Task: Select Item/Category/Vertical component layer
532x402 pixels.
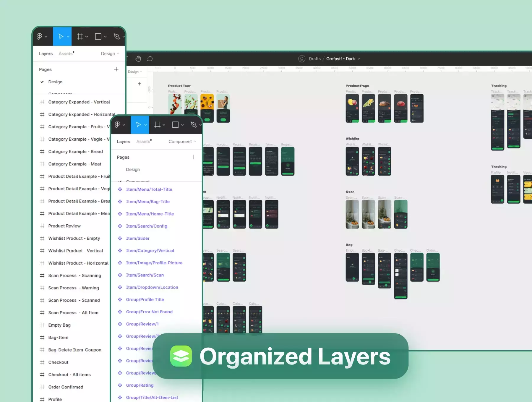Action: [x=150, y=251]
